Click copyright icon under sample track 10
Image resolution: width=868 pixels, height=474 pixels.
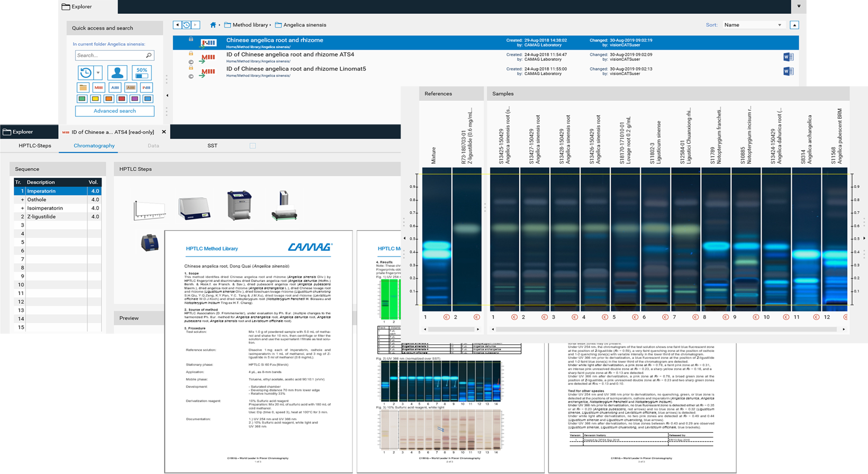[x=786, y=317]
